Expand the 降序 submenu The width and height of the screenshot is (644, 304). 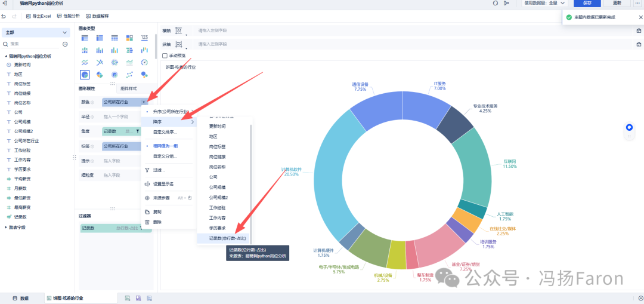point(169,122)
